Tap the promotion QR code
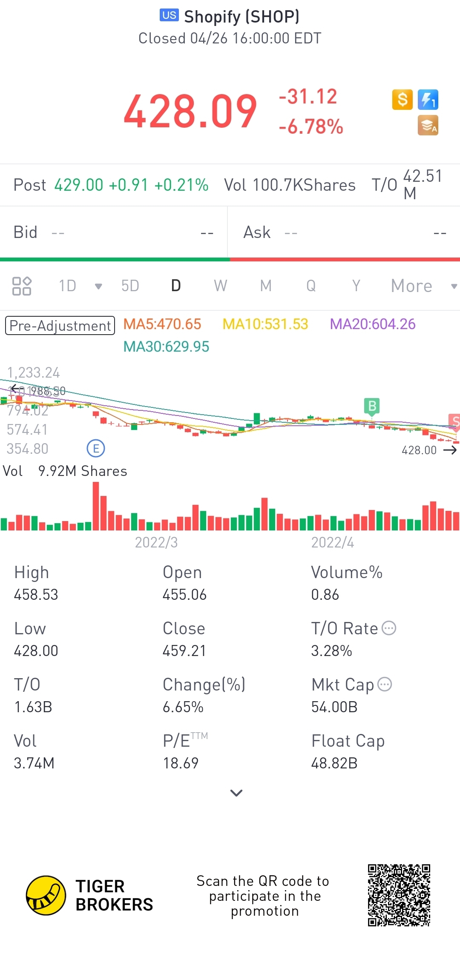 point(399,895)
